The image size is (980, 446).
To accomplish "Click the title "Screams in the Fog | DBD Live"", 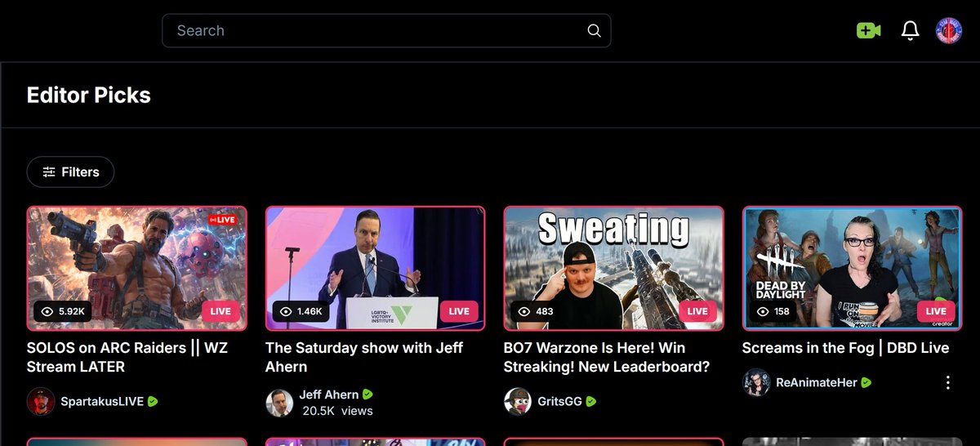I will click(845, 348).
